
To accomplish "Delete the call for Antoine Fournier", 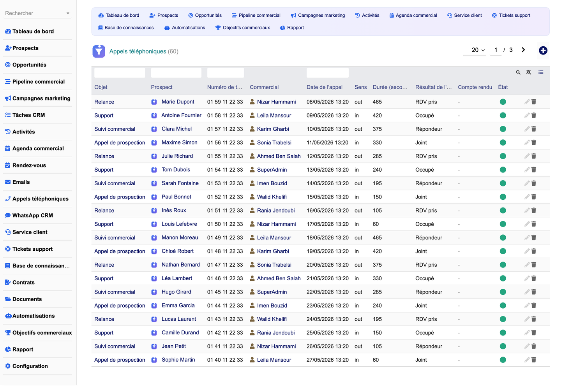I will tap(534, 116).
